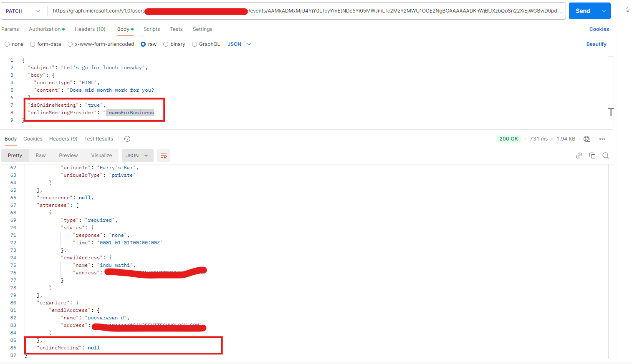This screenshot has height=364, width=632.
Task: View network information via globe-lock icon
Action: [x=586, y=138]
